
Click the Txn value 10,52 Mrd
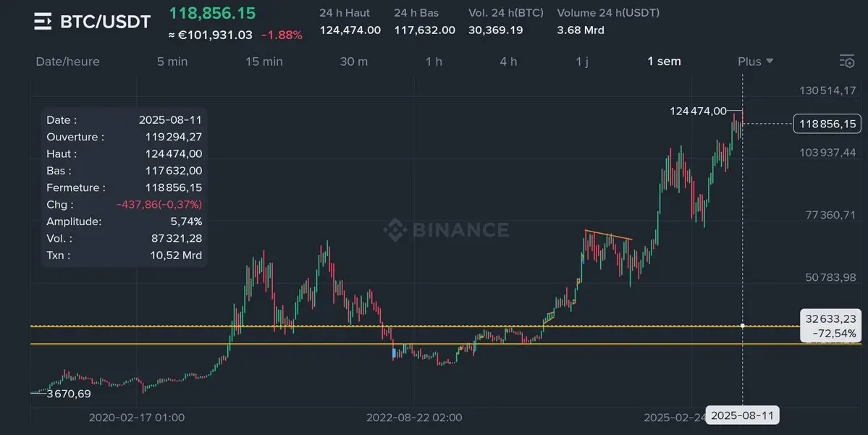[x=176, y=255]
